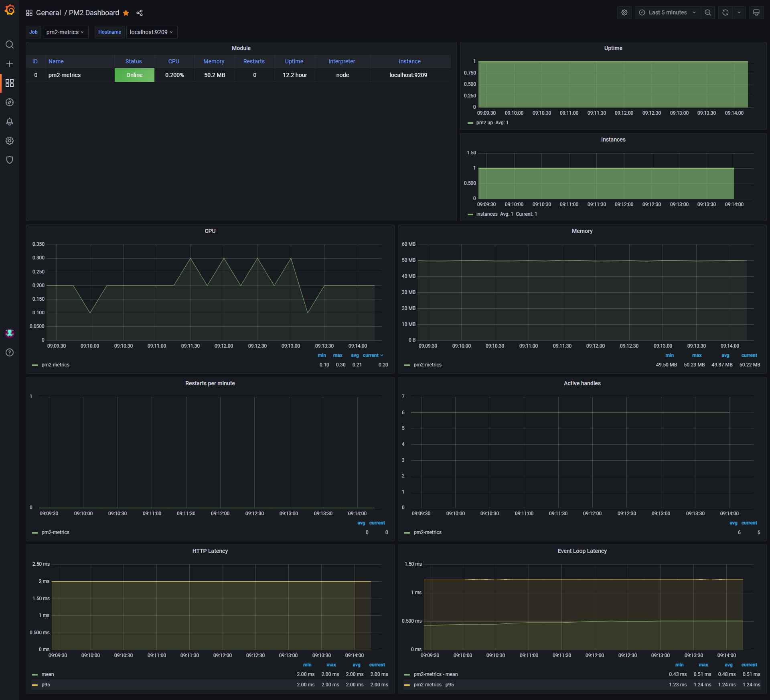This screenshot has width=770, height=700.
Task: Open the Job pm2-metrics dropdown
Action: (65, 32)
